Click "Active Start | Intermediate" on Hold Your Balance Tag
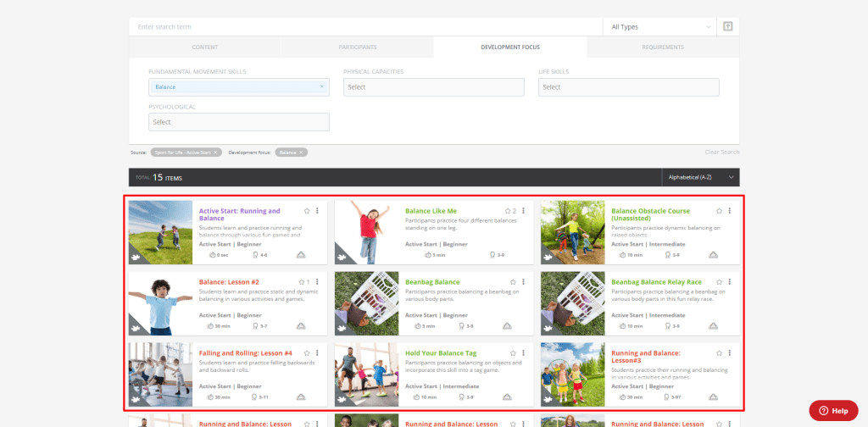Screen dimensions: 868x427 pyautogui.click(x=442, y=386)
